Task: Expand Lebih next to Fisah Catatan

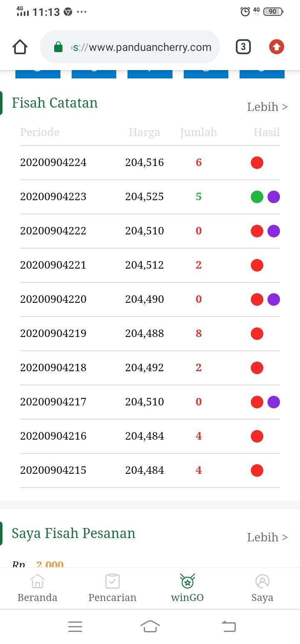Action: (267, 107)
